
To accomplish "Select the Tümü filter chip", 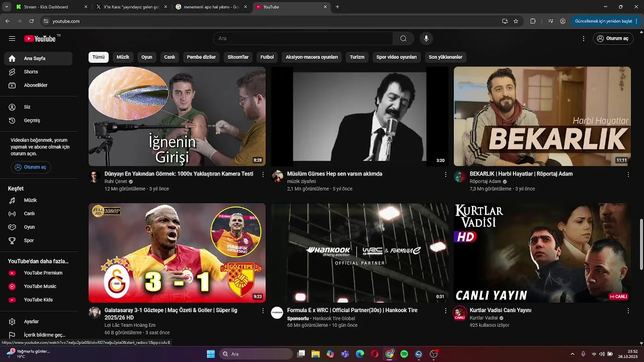I will tap(99, 57).
